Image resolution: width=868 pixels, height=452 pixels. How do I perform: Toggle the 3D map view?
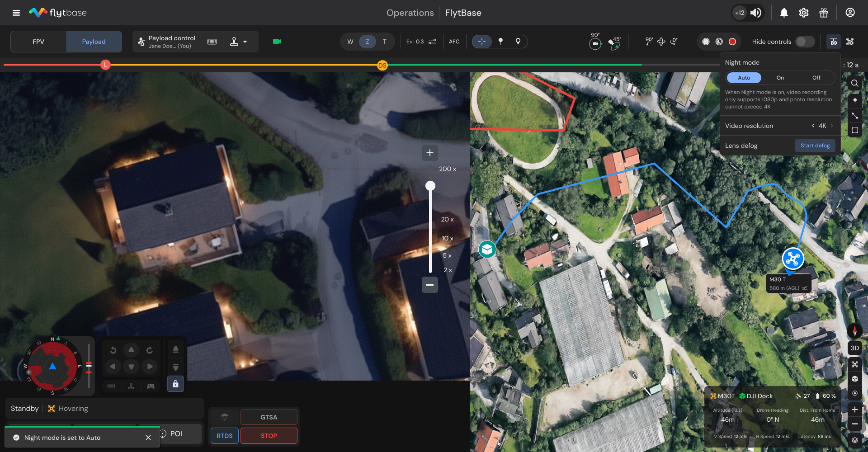point(854,348)
